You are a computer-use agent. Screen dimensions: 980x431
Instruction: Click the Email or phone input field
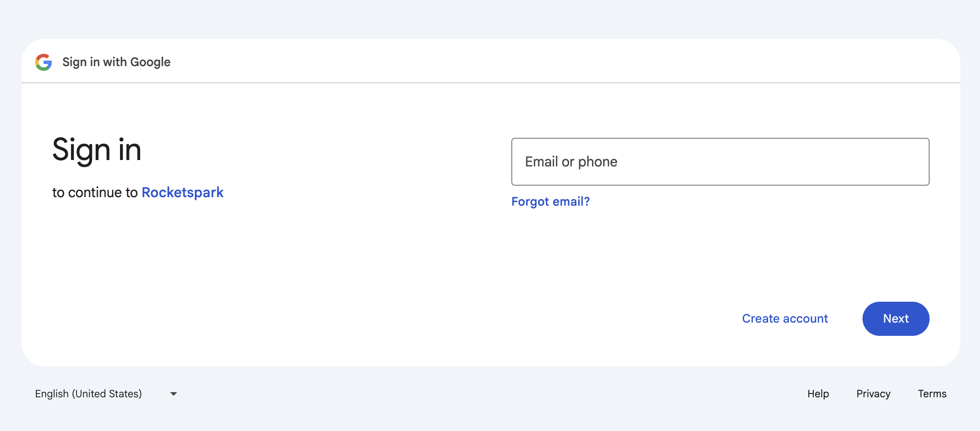[720, 162]
